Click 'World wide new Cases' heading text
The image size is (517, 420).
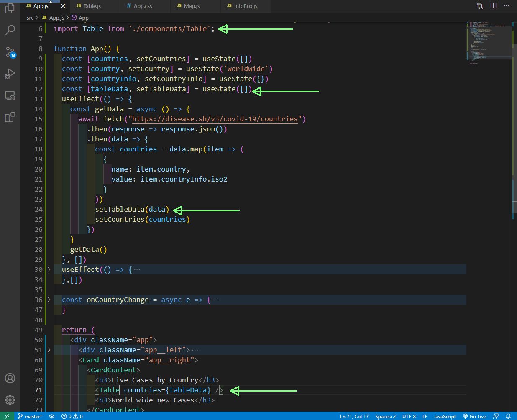[x=153, y=400]
